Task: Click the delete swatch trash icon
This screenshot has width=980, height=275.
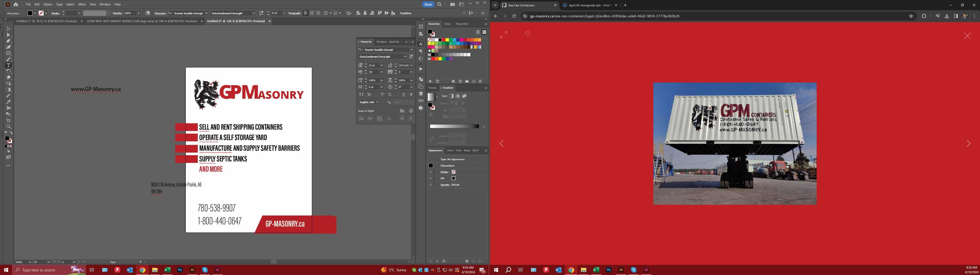Action: 480,81
